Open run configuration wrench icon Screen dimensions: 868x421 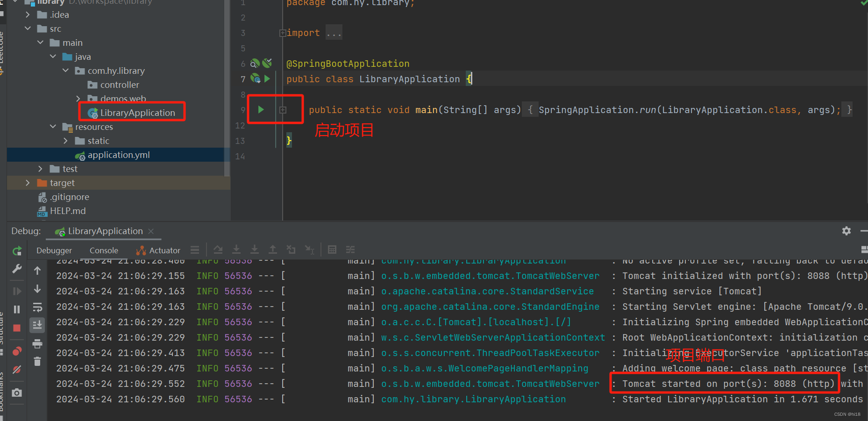pyautogui.click(x=17, y=269)
